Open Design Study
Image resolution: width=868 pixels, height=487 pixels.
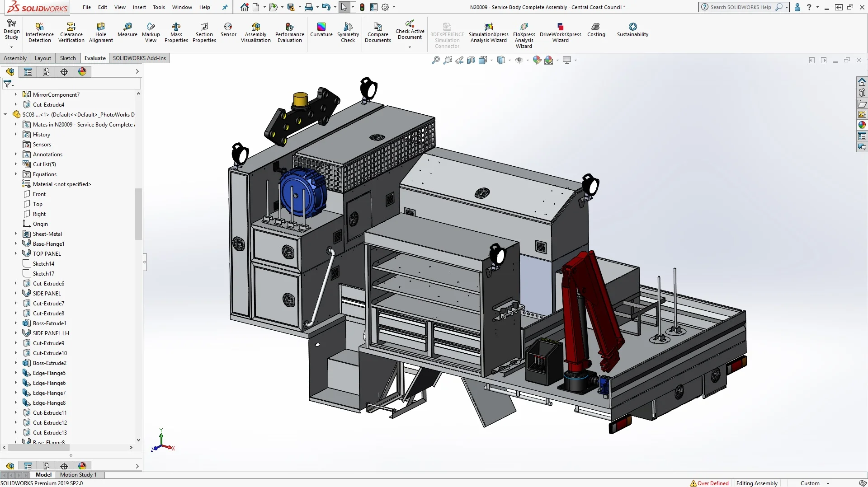[12, 30]
